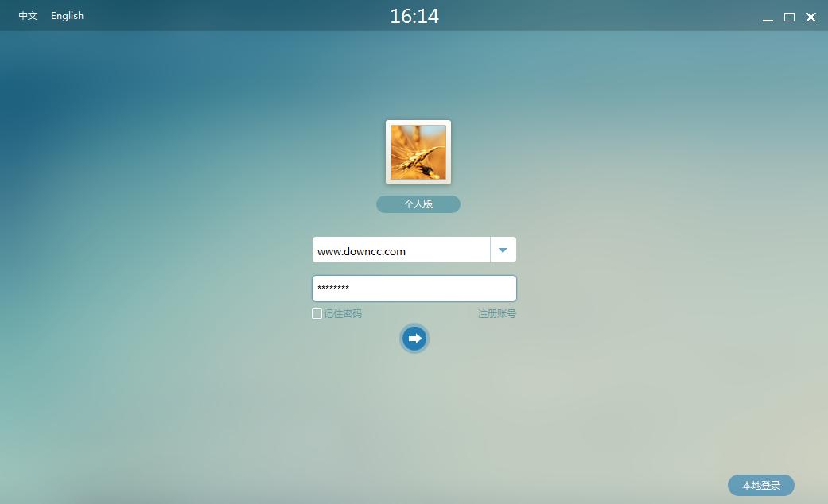Open the 注册账号 registration link
The width and height of the screenshot is (828, 504).
[x=496, y=314]
